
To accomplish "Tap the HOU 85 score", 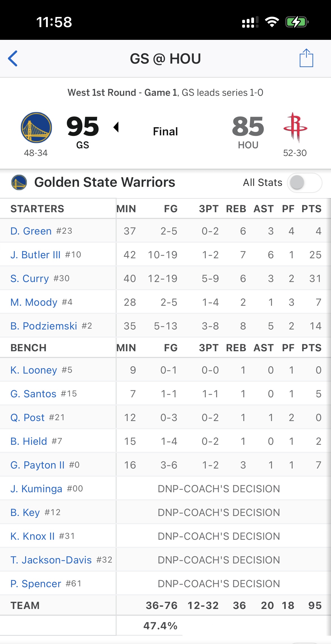I will pyautogui.click(x=248, y=127).
